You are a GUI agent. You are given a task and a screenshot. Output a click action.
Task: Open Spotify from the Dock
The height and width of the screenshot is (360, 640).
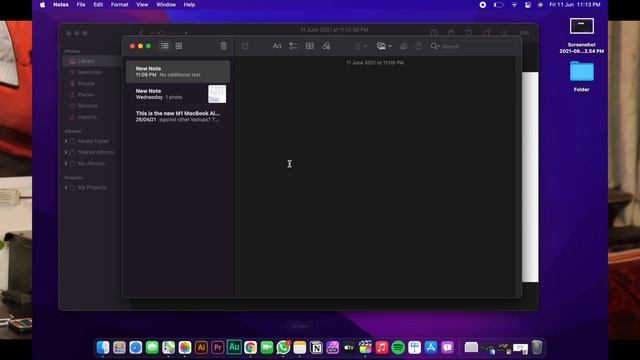coord(398,347)
